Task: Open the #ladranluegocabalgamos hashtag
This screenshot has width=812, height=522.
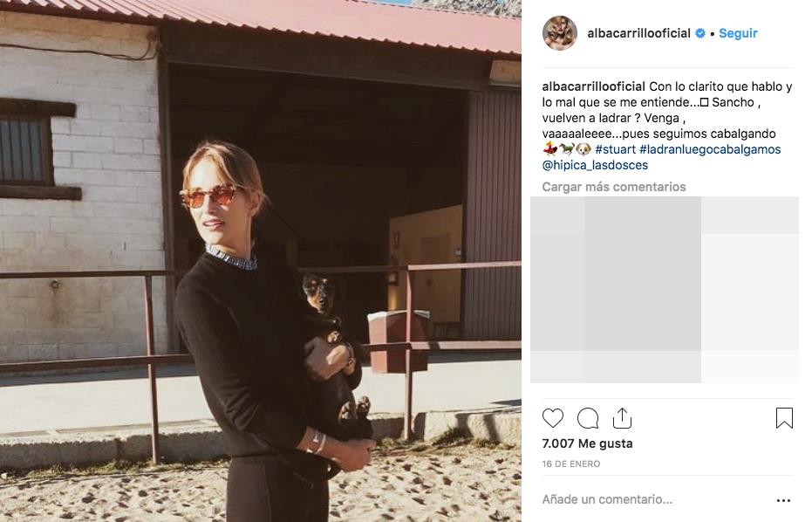Action: (710, 149)
